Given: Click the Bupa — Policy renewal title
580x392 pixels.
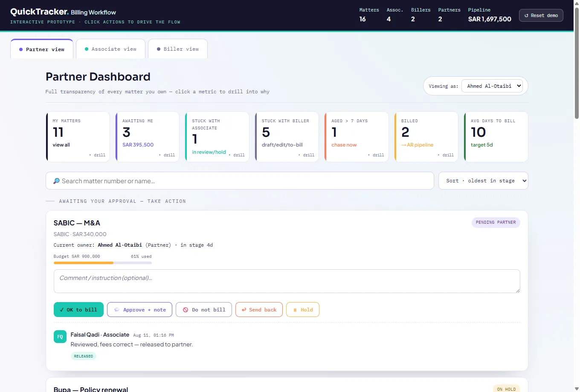Looking at the screenshot, I should coord(91,389).
